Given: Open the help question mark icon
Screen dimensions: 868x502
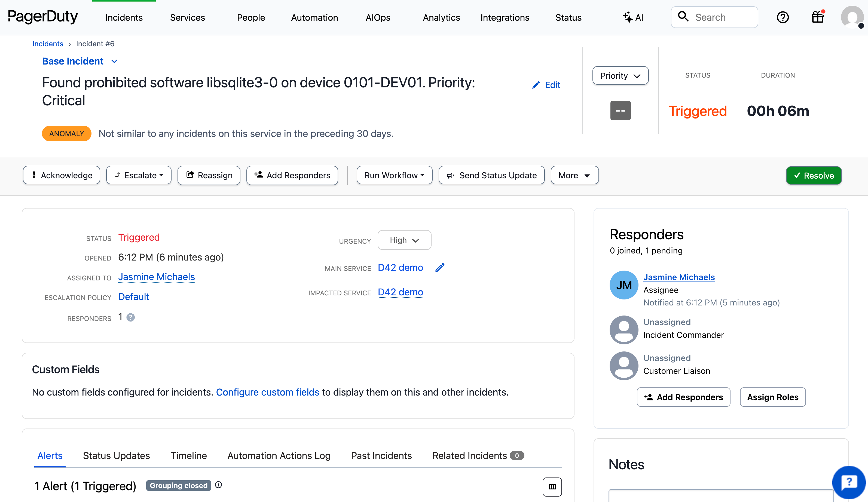Looking at the screenshot, I should [x=783, y=17].
